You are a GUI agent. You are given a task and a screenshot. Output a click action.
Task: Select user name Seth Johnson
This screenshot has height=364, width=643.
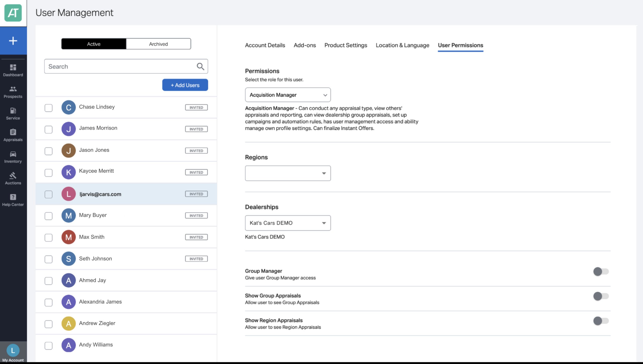pos(95,258)
